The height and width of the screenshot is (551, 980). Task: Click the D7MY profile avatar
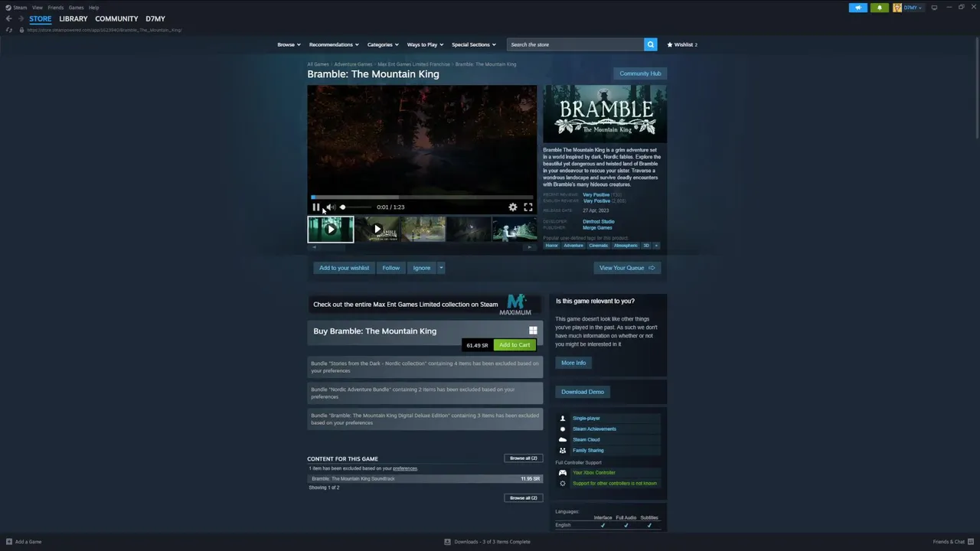click(x=897, y=8)
